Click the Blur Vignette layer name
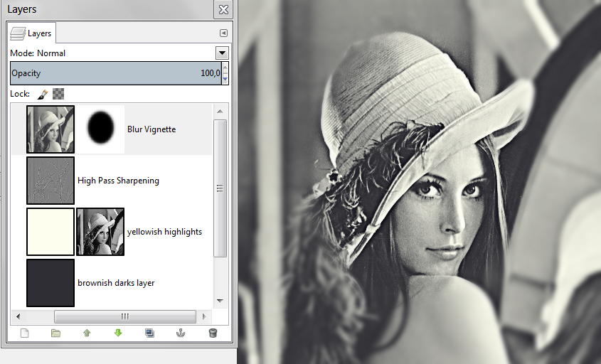The height and width of the screenshot is (364, 601). (x=151, y=129)
